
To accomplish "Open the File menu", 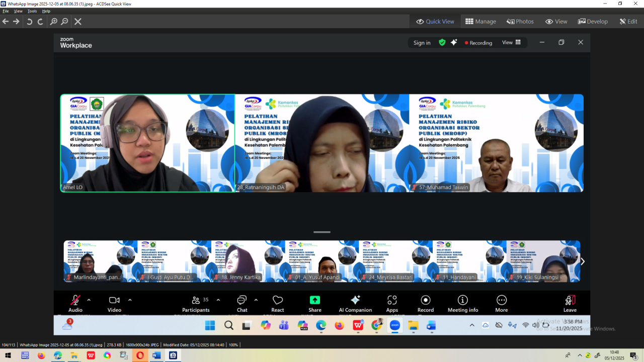I will (x=6, y=11).
